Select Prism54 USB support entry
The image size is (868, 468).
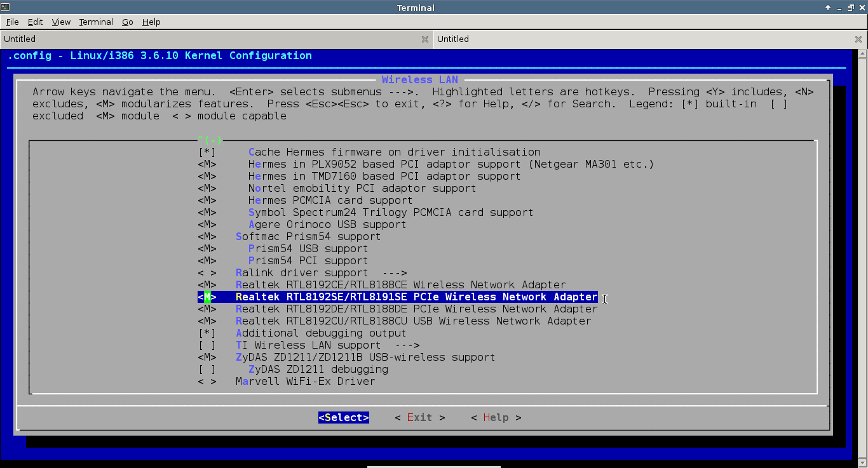(x=308, y=248)
